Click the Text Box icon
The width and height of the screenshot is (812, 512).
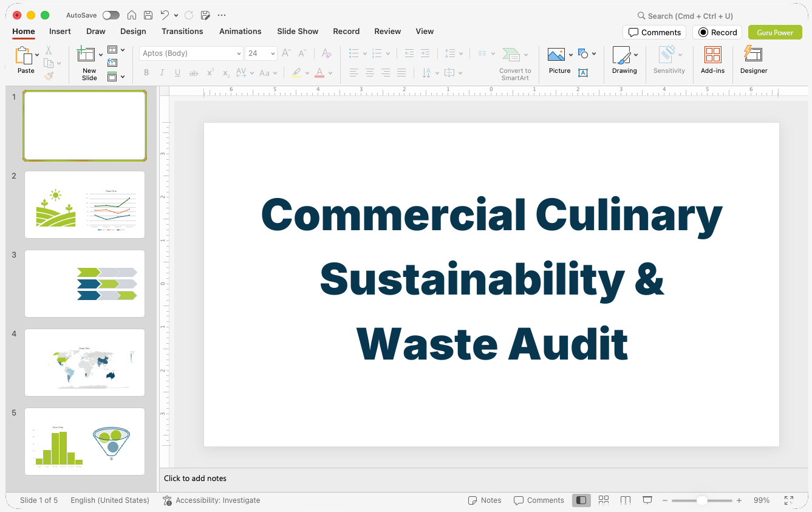point(583,73)
